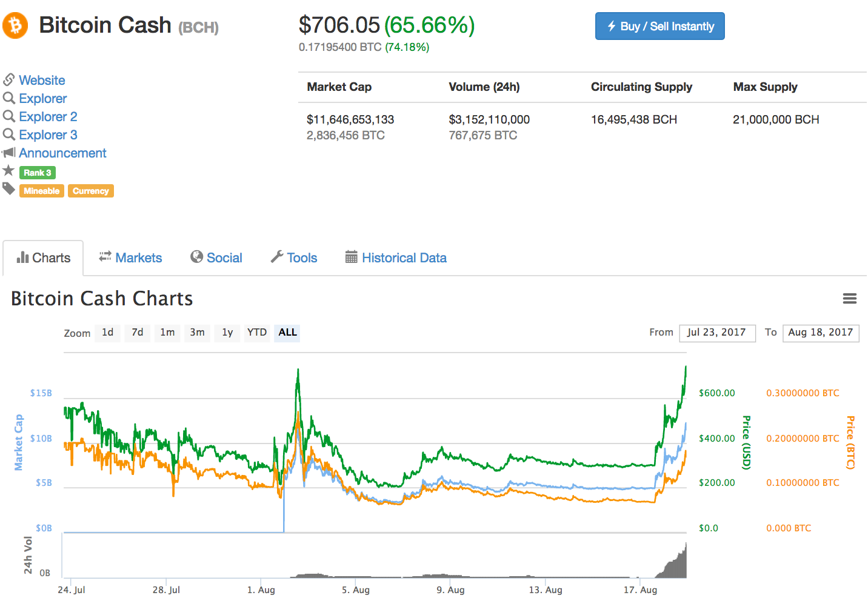
Task: Click the Market Cap axis label
Action: [x=19, y=442]
